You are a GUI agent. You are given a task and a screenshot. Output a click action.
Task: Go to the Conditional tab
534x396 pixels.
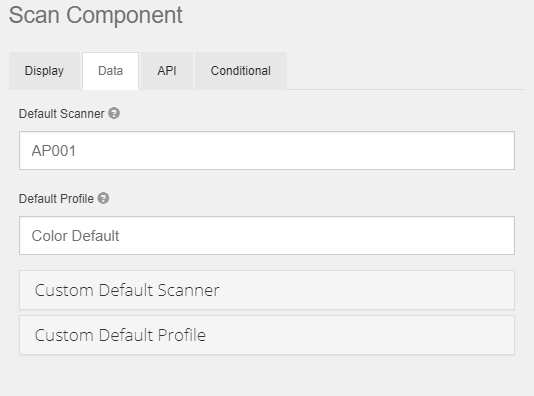tap(241, 71)
